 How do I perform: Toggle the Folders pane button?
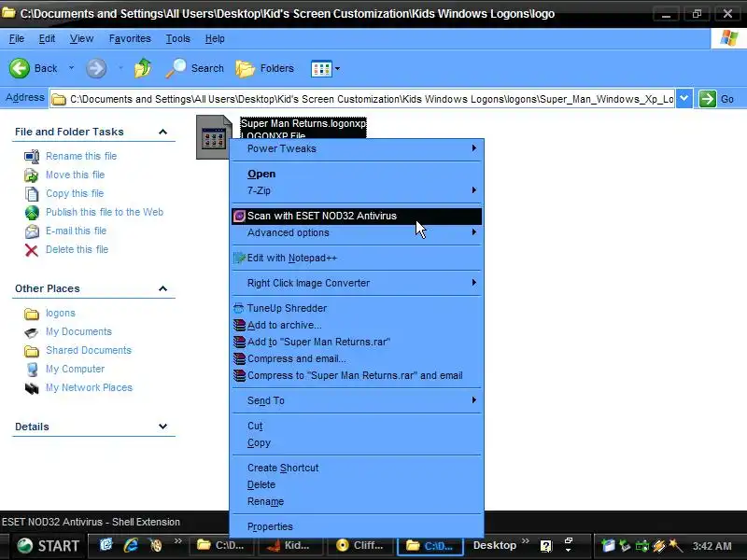[265, 68]
